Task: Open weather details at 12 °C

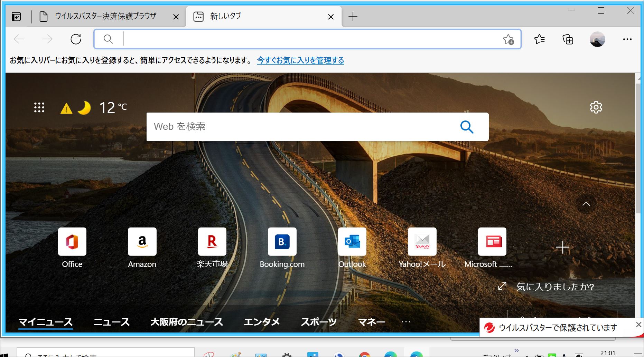Action: pos(113,108)
